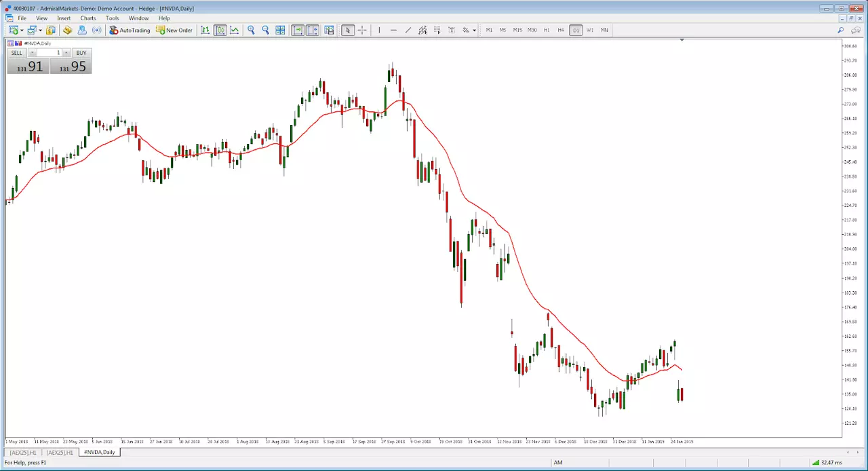Select the #NVDA,Daily chart tab

pos(99,452)
